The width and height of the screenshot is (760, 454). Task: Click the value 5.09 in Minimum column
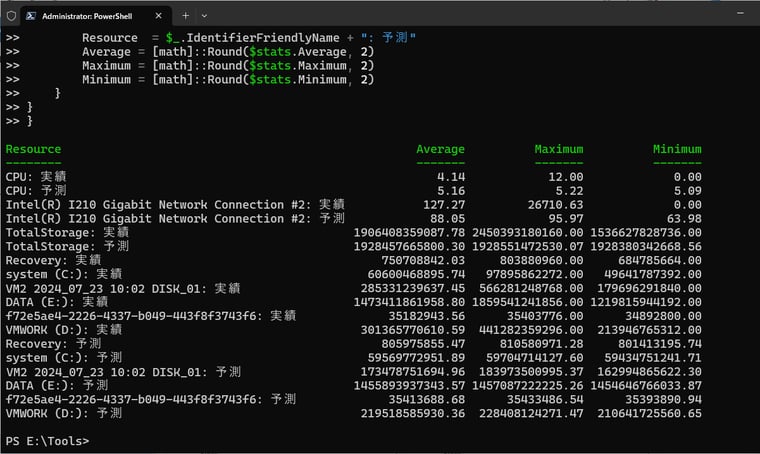pyautogui.click(x=687, y=191)
